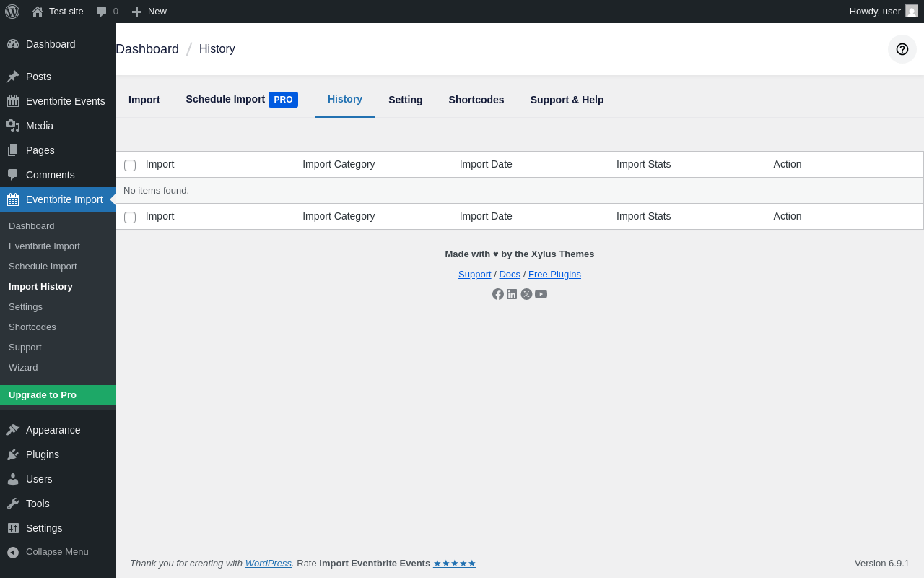Open Settings submenu under Eventbrite Import
This screenshot has width=924, height=578.
point(58,306)
